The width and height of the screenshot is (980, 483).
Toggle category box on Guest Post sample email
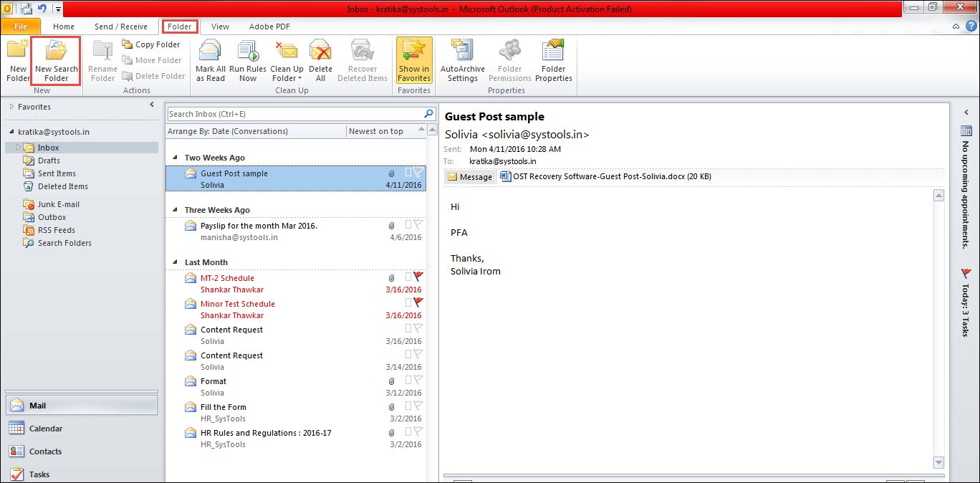tap(408, 173)
